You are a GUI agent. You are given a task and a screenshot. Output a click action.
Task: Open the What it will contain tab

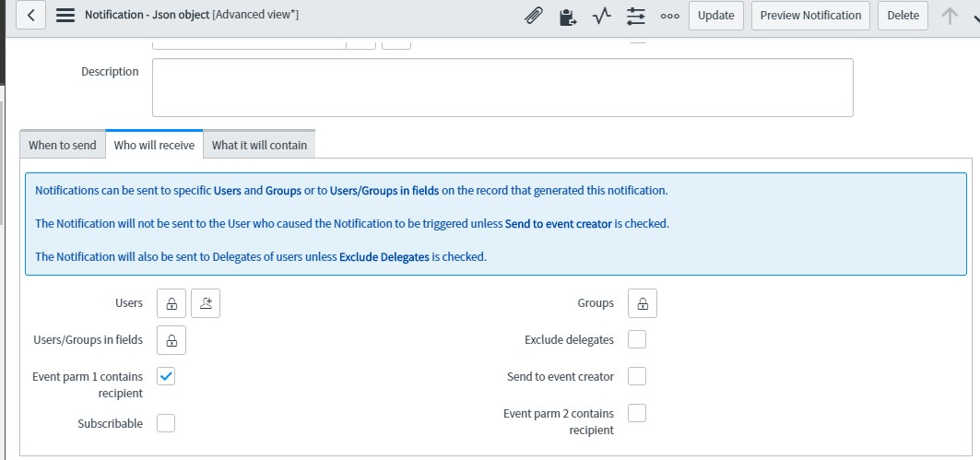pyautogui.click(x=259, y=145)
